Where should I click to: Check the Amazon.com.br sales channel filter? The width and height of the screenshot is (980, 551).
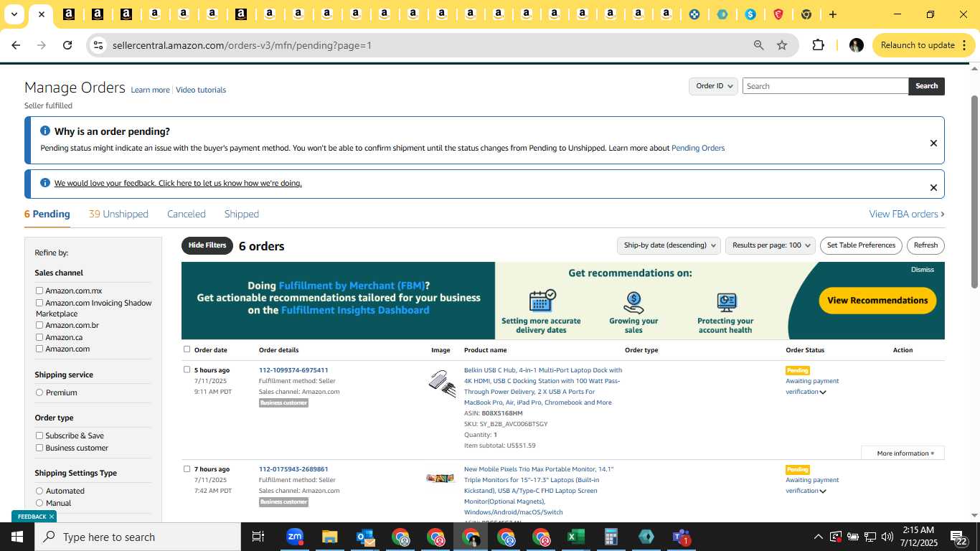[x=39, y=325]
